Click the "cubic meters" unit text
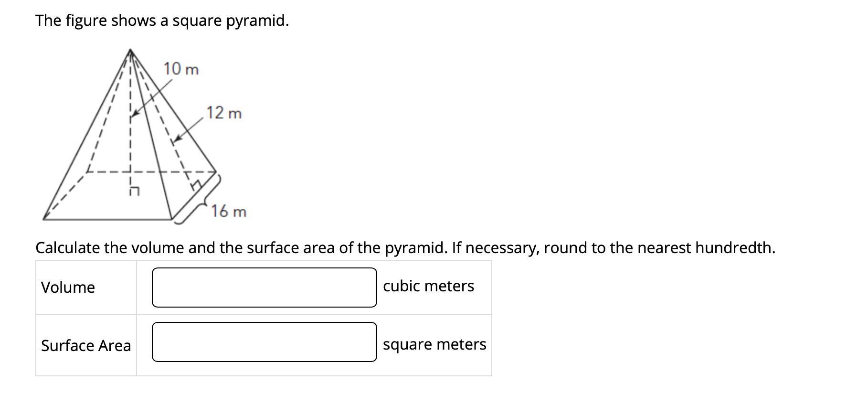The width and height of the screenshot is (868, 405). tap(428, 286)
